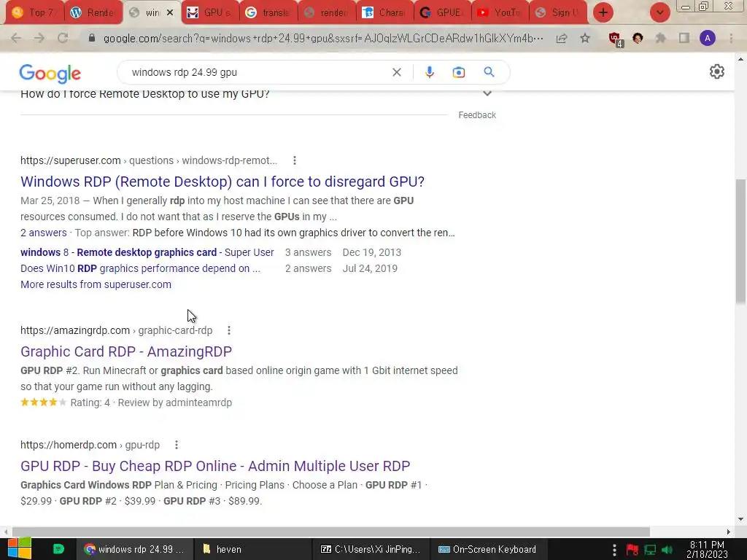Switch to the 'Top 7' tab
Screen dimensions: 747x560
[34, 13]
